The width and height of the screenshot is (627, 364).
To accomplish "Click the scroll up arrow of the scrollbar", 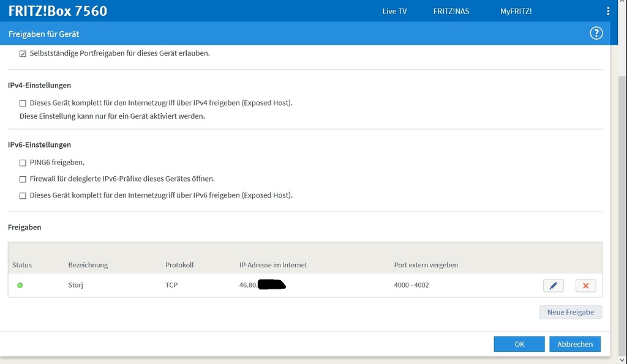I will [622, 3].
